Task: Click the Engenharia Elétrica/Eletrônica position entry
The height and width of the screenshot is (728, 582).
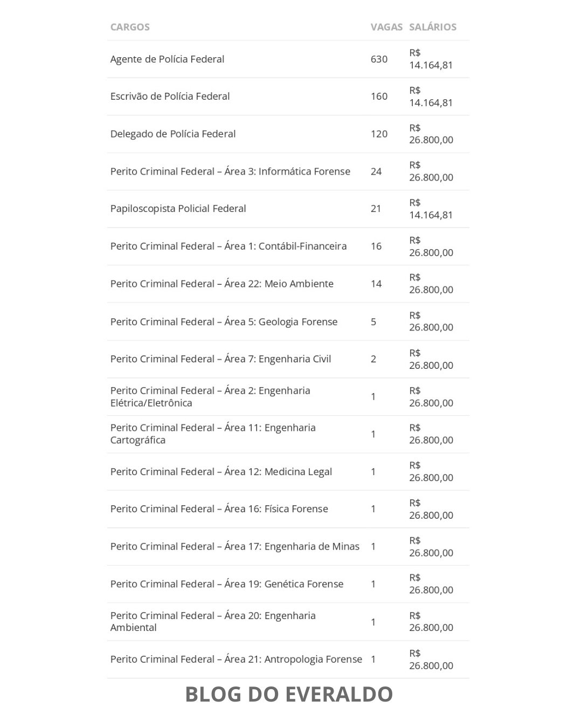Action: tap(210, 397)
